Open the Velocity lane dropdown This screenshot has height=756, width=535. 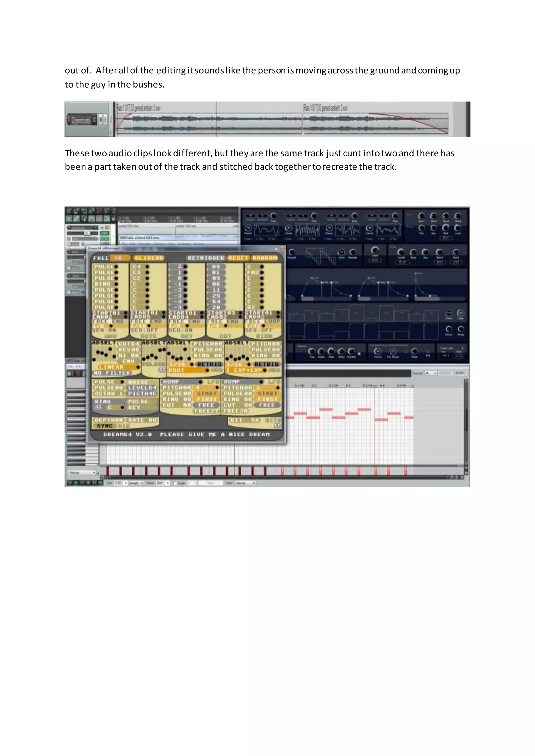coord(82,473)
